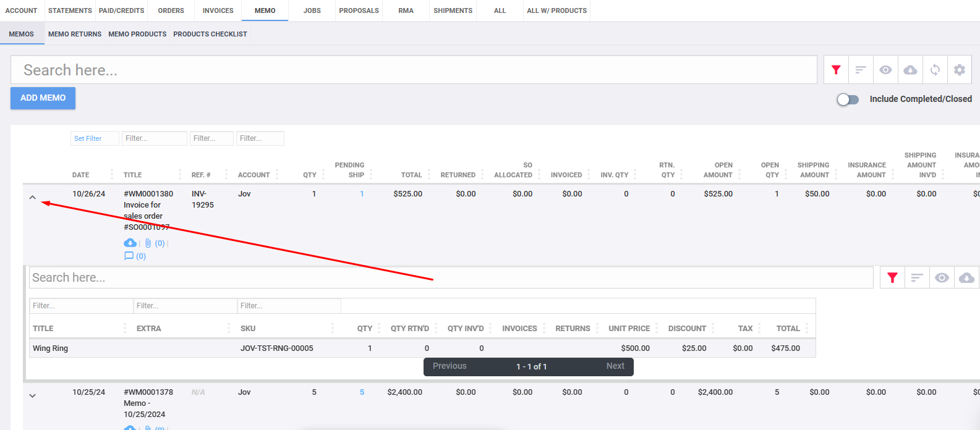
Task: Open the Shipments tab
Action: (453, 11)
